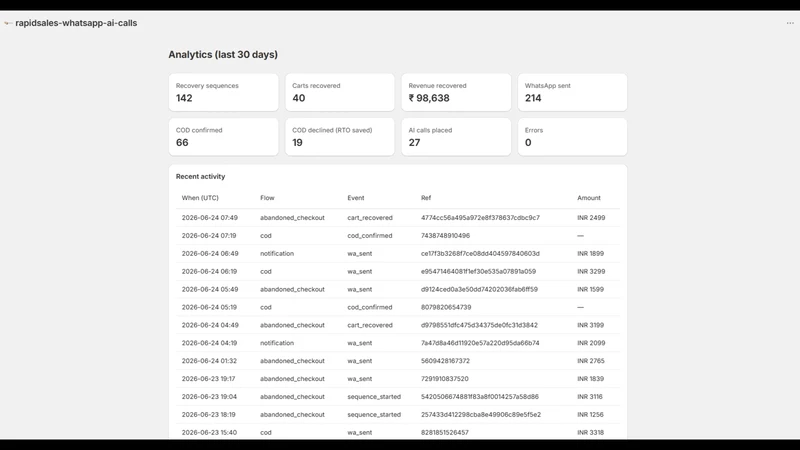Click the 'Amount' column header

[589, 198]
